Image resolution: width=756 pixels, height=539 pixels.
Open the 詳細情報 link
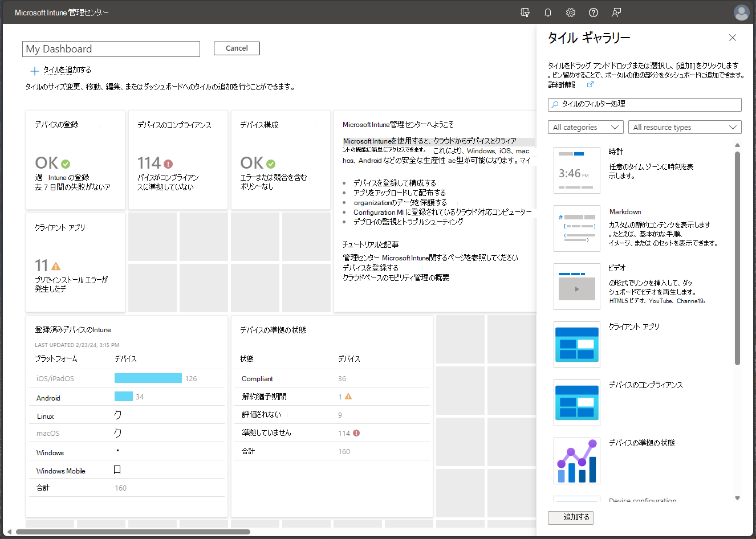[562, 84]
